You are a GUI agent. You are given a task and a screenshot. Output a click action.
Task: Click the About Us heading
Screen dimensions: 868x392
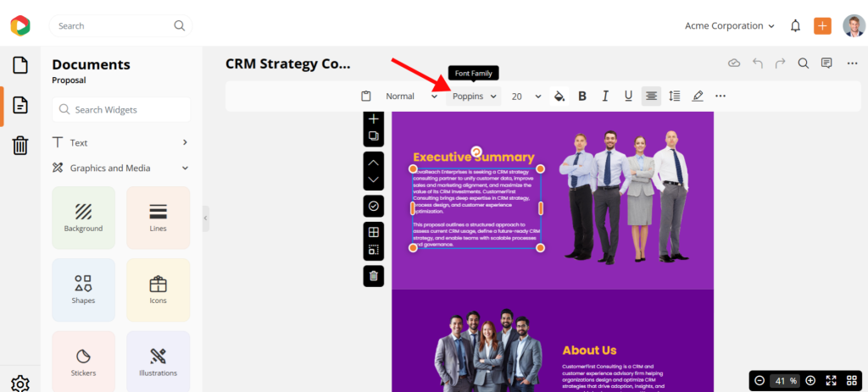pyautogui.click(x=590, y=350)
